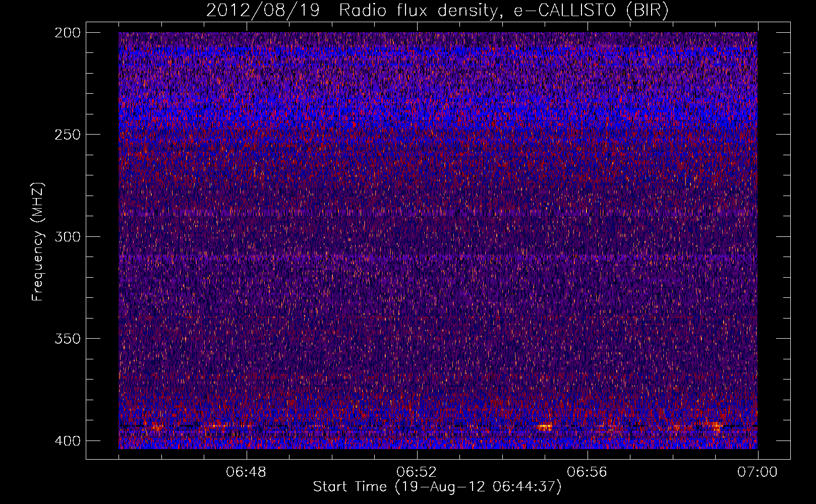Click the 07:00 time tick label
The height and width of the screenshot is (504, 816).
[757, 472]
